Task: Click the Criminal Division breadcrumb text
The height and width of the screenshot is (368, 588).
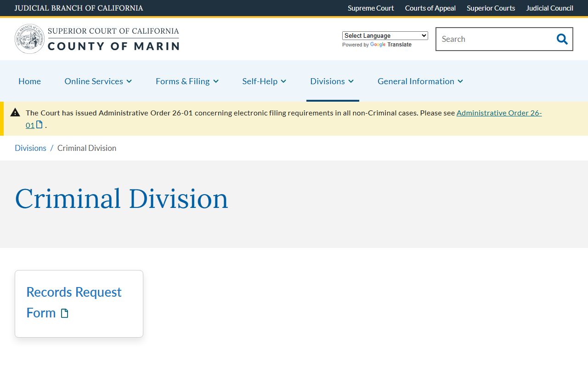Action: coord(87,148)
